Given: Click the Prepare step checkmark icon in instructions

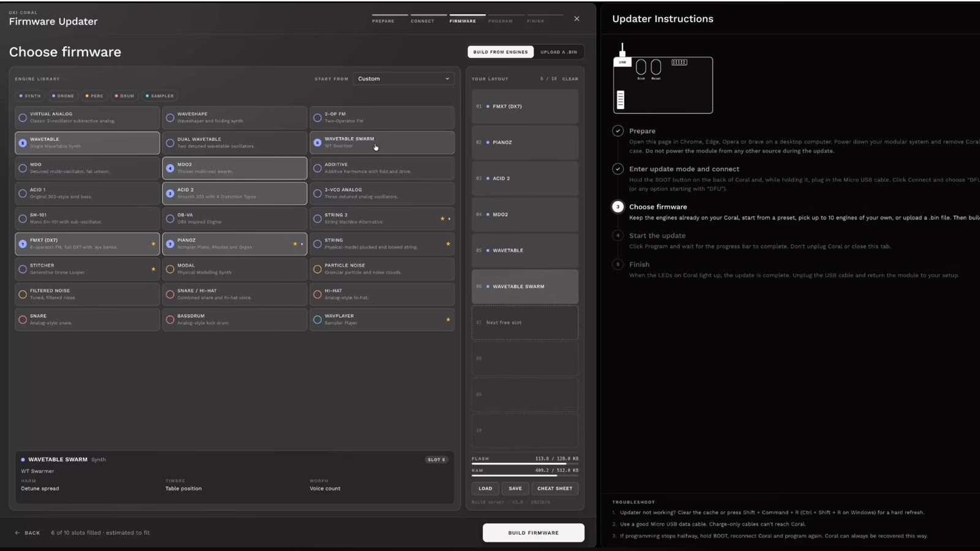Looking at the screenshot, I should (618, 130).
